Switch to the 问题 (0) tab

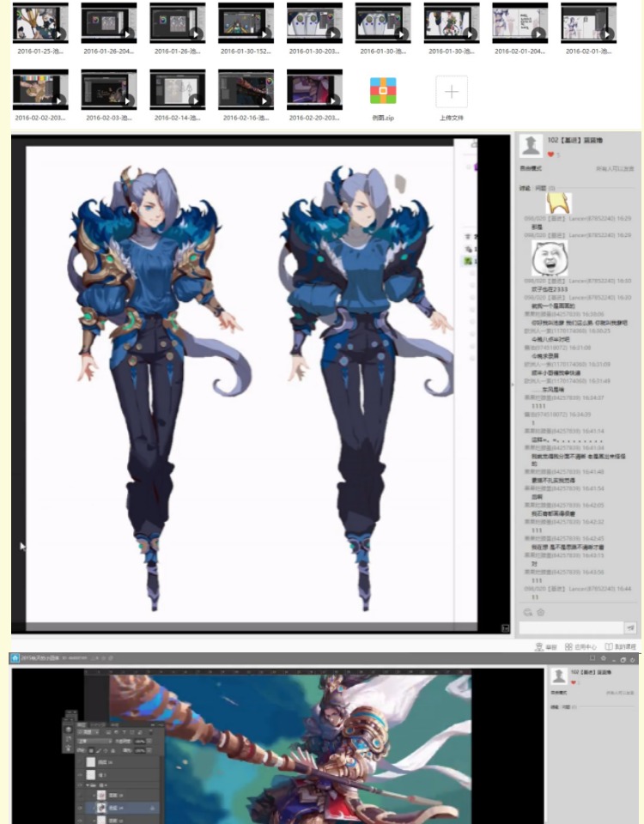click(545, 188)
